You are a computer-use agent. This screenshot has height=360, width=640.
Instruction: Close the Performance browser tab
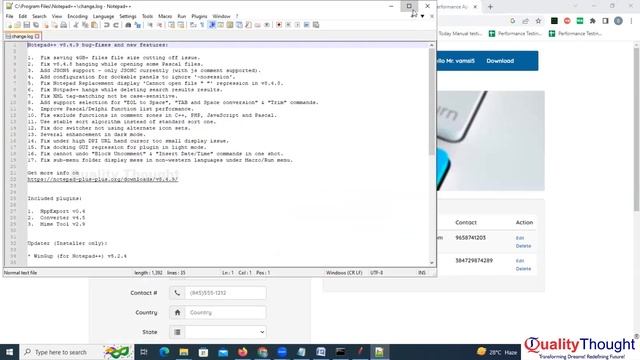tap(475, 7)
